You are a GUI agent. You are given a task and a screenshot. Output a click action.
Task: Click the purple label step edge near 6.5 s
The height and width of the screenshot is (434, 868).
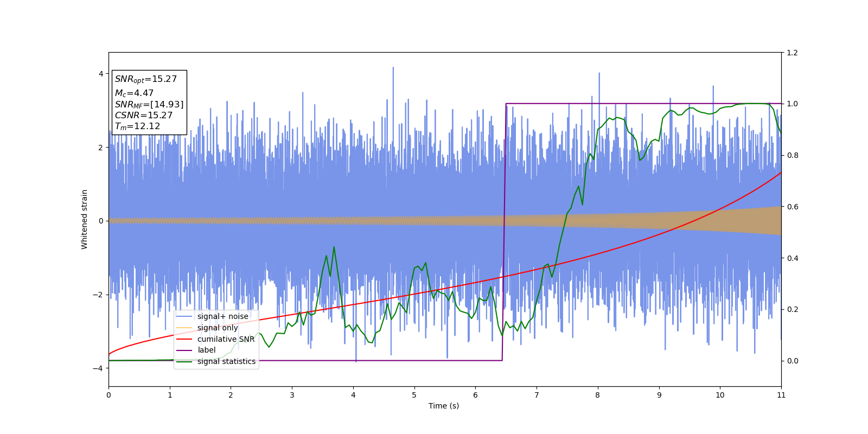coord(504,232)
